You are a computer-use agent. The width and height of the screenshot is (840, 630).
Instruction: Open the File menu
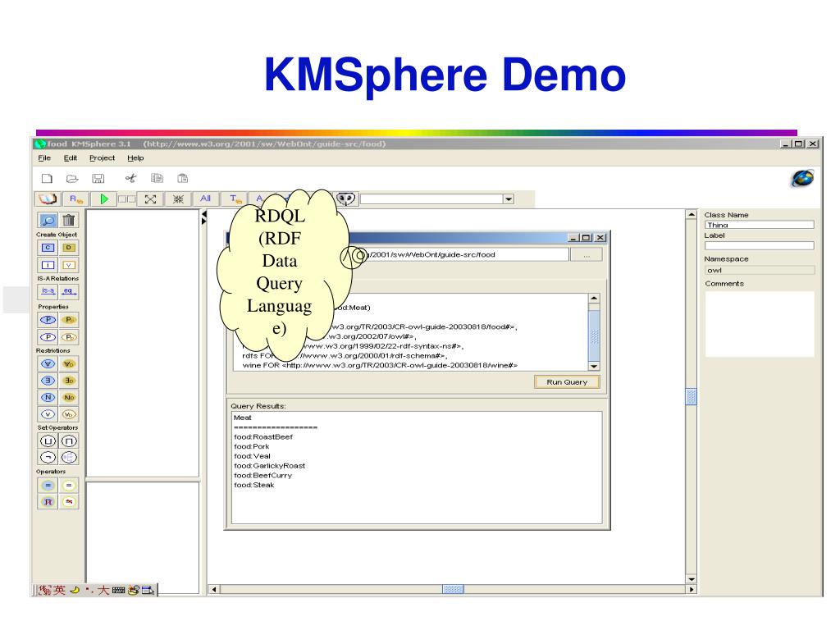tap(44, 158)
